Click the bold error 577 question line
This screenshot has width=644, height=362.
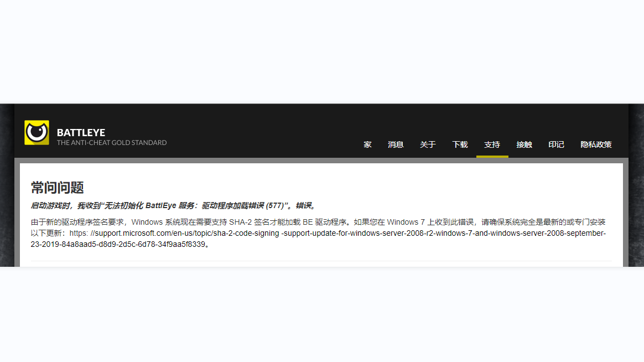174,205
